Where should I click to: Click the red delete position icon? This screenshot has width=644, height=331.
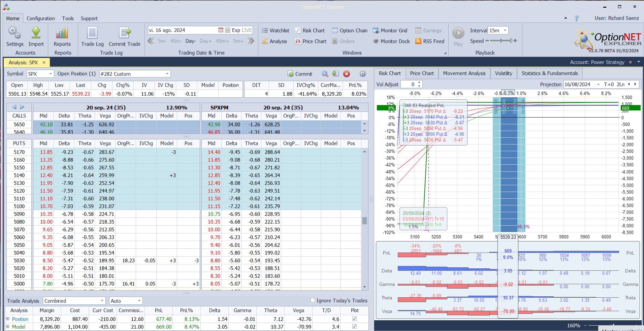(346, 74)
